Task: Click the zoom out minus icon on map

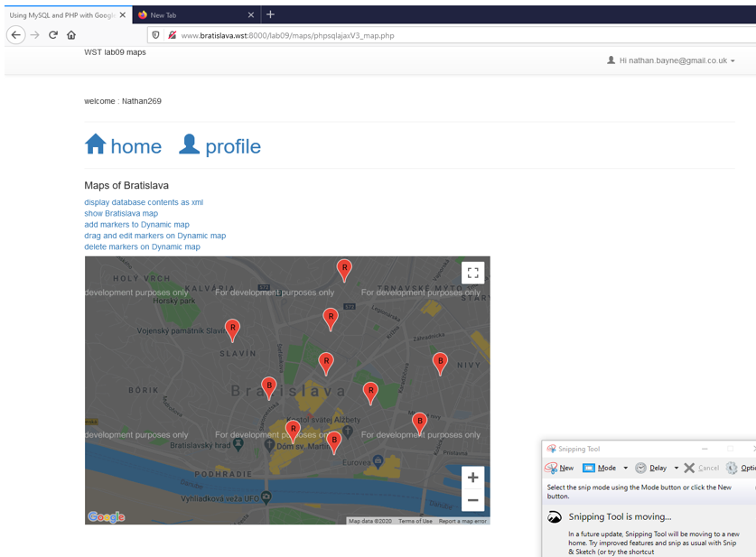Action: (x=472, y=500)
